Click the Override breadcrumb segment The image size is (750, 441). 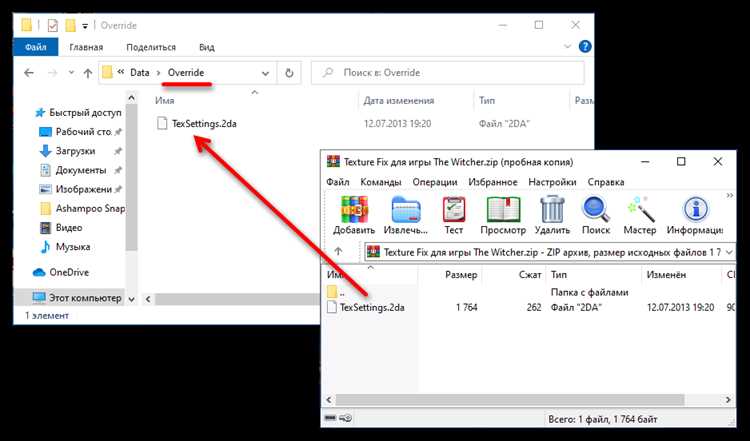(186, 73)
